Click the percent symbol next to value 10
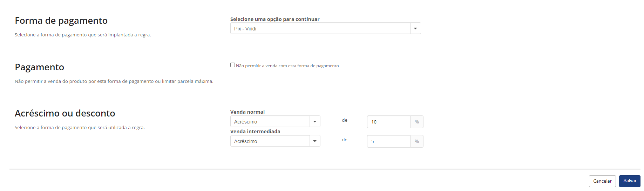This screenshot has width=644, height=191. tap(417, 122)
